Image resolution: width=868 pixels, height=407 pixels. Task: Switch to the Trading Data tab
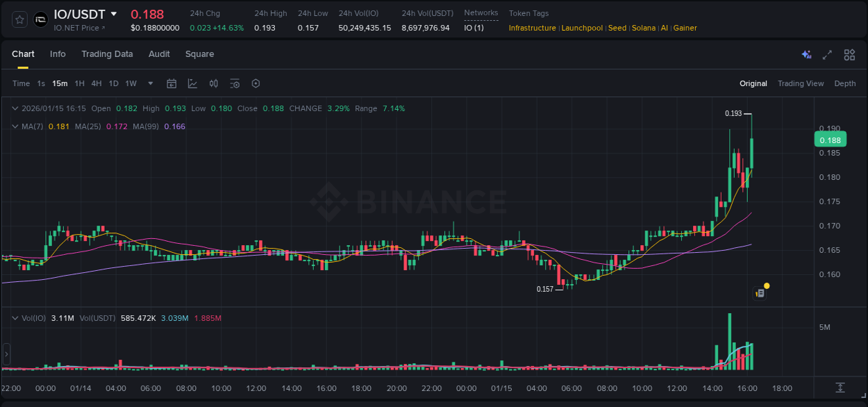tap(107, 54)
